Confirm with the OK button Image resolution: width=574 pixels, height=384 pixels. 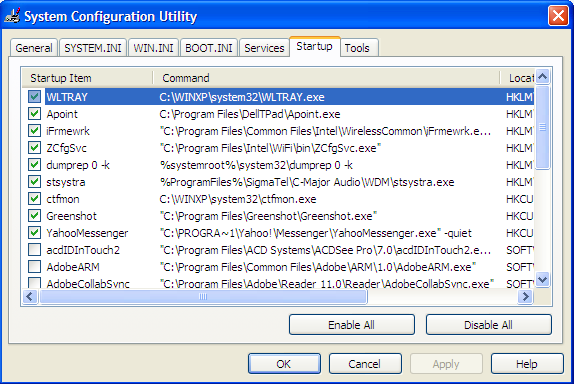(284, 364)
